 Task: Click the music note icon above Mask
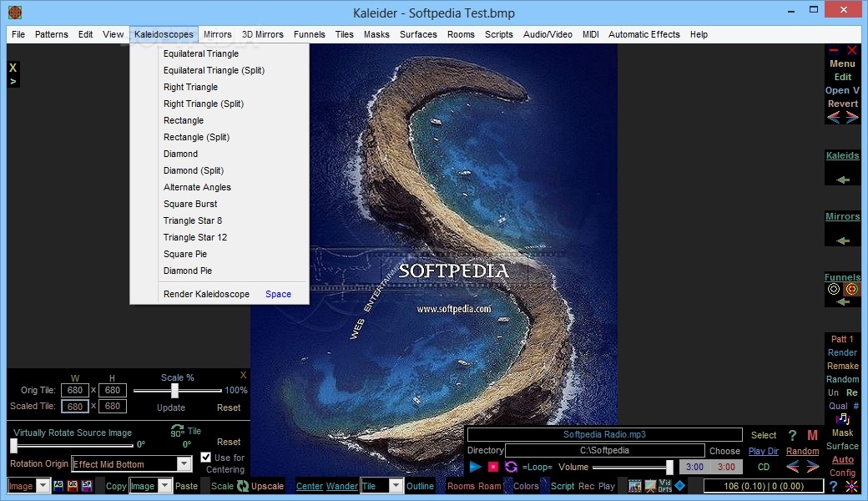coord(842,419)
